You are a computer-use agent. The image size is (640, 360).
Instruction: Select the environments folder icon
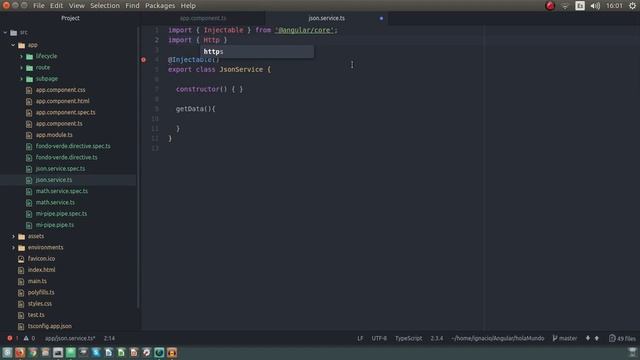22,247
